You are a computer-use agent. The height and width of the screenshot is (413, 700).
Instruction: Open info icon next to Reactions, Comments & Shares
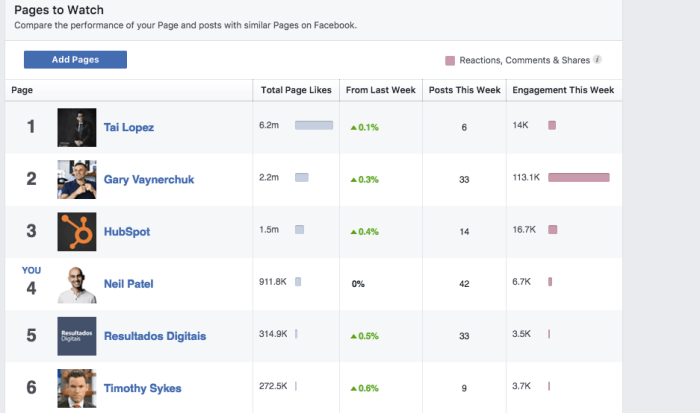(597, 59)
